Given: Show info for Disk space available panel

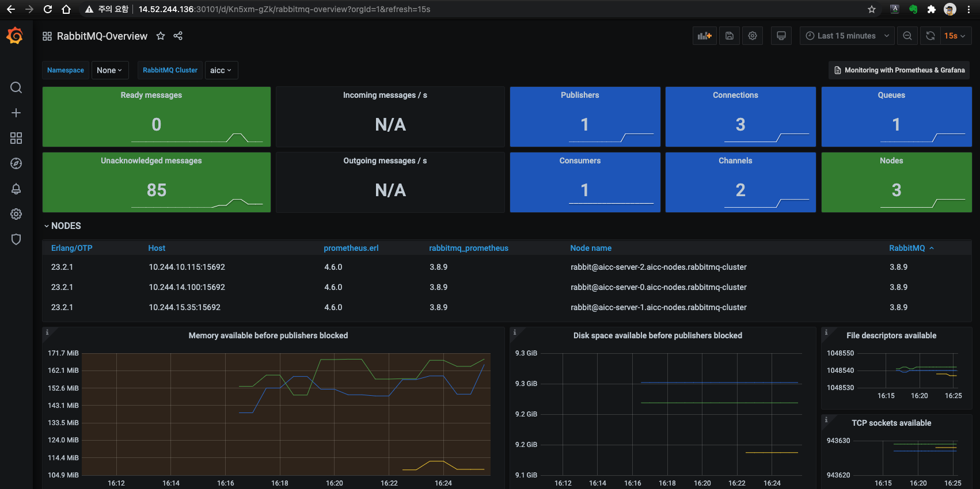Looking at the screenshot, I should [515, 333].
